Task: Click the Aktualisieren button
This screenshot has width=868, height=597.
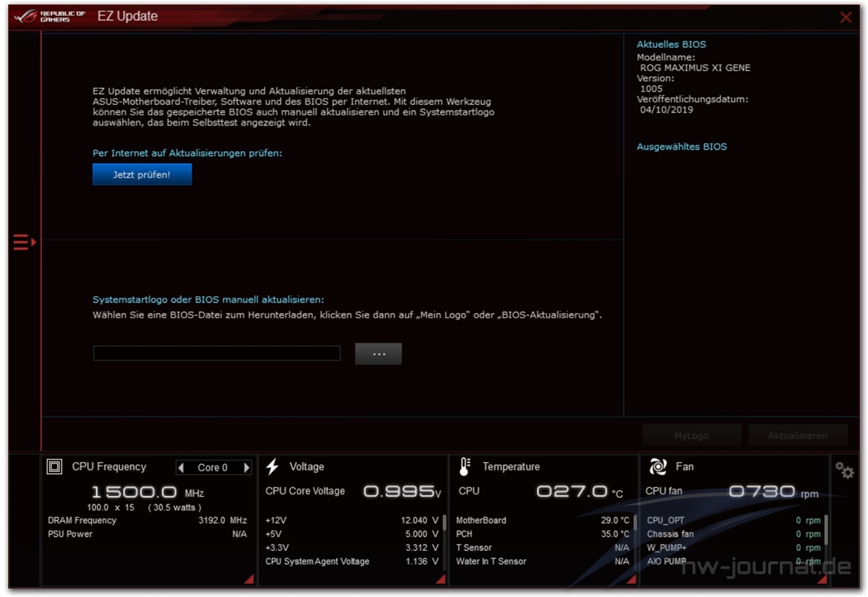Action: click(798, 436)
